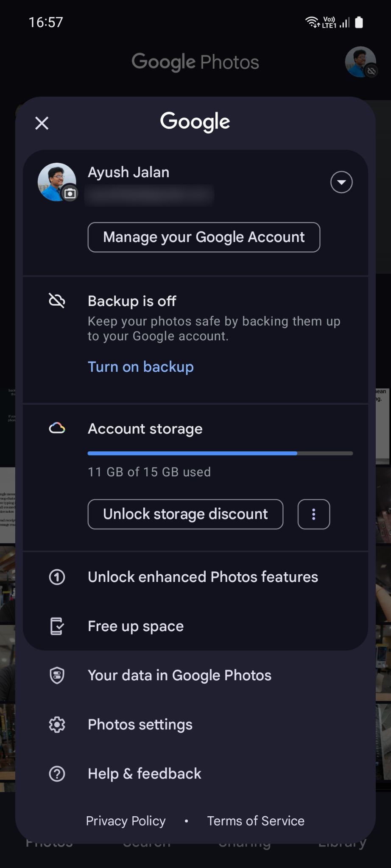Click the Help & feedback question mark icon
Image resolution: width=391 pixels, height=868 pixels.
coord(56,773)
